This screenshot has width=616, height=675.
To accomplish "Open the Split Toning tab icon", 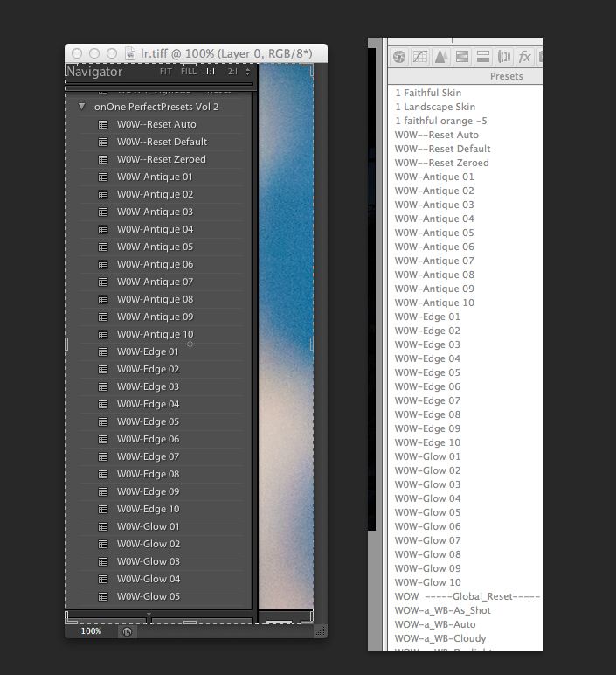I will 483,57.
